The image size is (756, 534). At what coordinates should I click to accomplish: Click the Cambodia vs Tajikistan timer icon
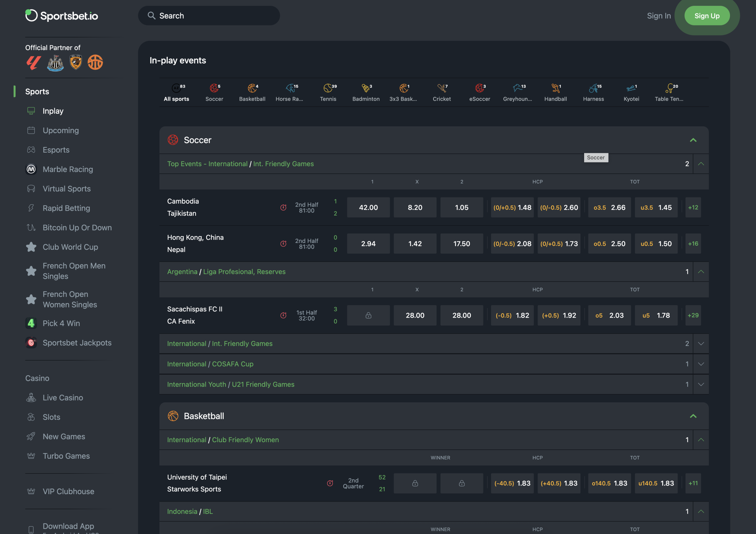283,208
